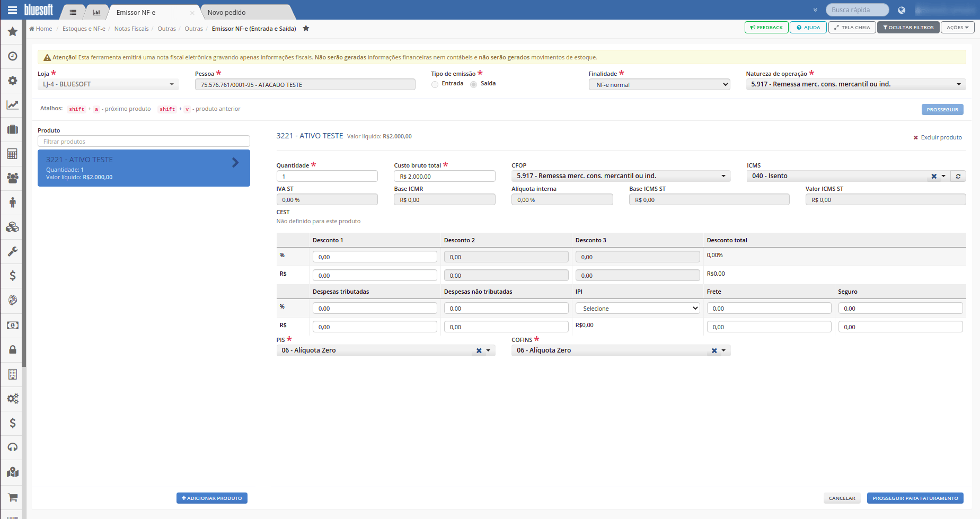Open the shopping cart sidebar icon
The height and width of the screenshot is (519, 980).
point(12,497)
